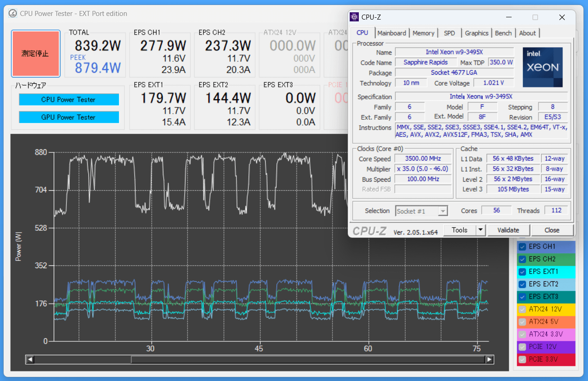
Task: Click the Ver. 2.05.1.x64 version text
Action: click(x=415, y=232)
